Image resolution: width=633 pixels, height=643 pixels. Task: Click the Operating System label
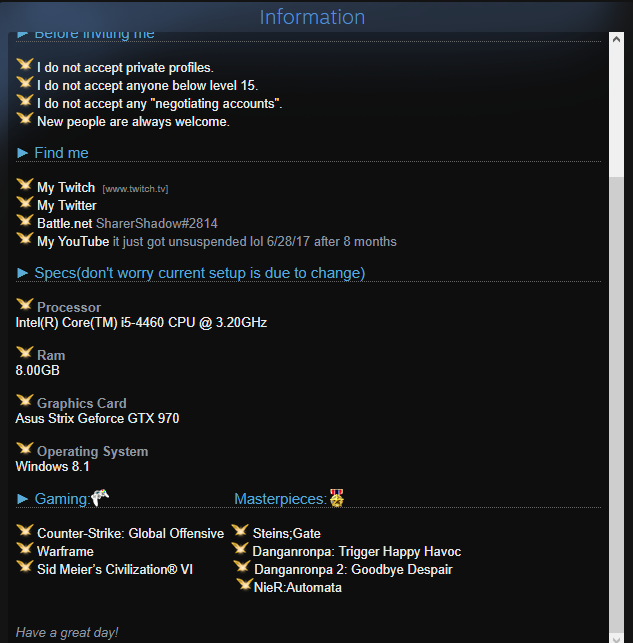coord(92,451)
